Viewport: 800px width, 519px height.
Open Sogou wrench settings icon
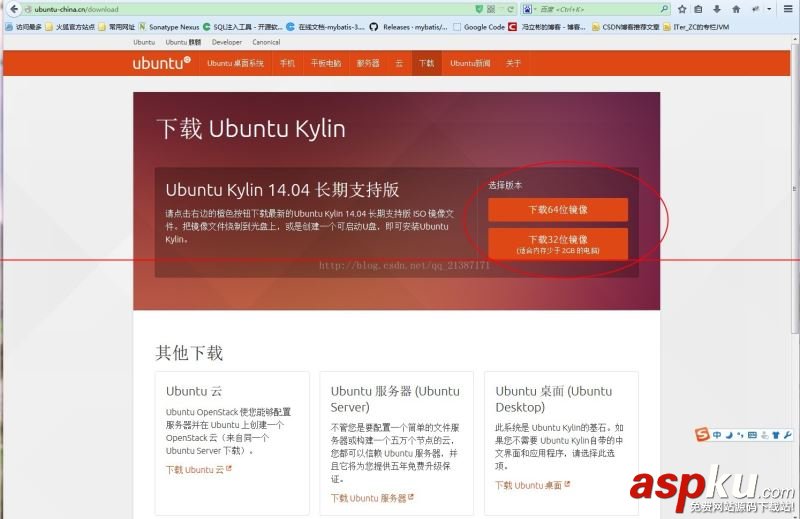(787, 435)
